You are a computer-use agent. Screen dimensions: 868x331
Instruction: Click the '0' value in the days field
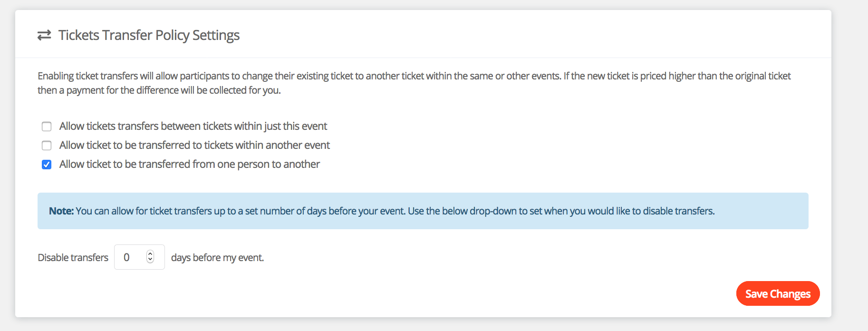pos(126,257)
